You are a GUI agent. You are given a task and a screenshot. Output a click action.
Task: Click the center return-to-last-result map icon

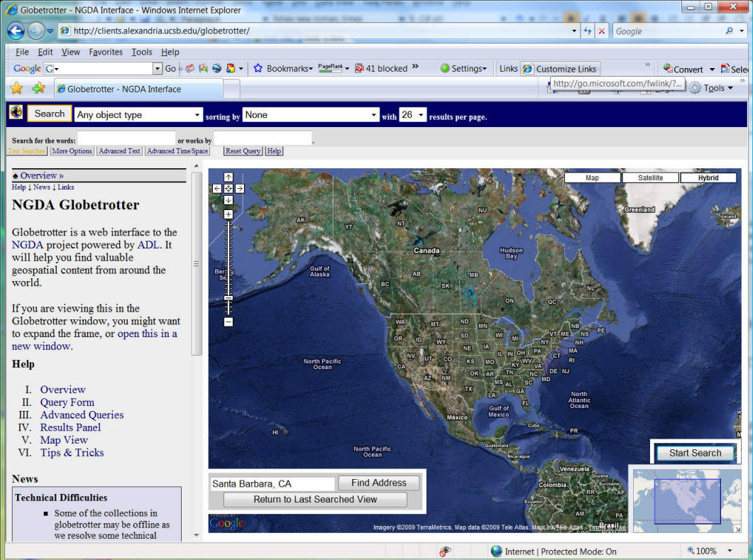click(x=229, y=189)
